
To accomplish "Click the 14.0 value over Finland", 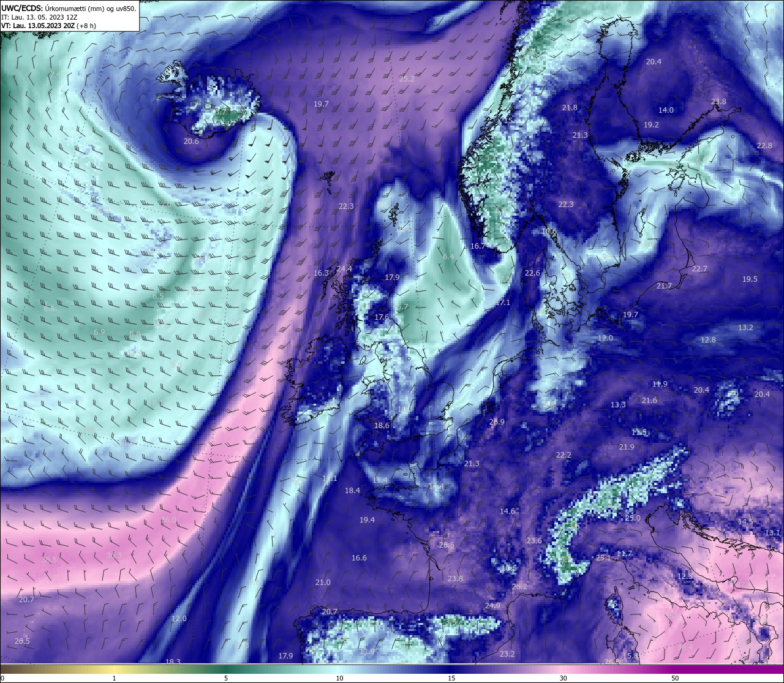I will 666,110.
